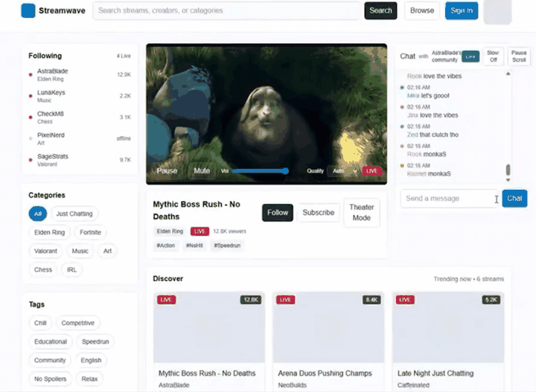Screen dimensions: 536x392
Task: Click the Send a message field
Action: [x=449, y=199]
